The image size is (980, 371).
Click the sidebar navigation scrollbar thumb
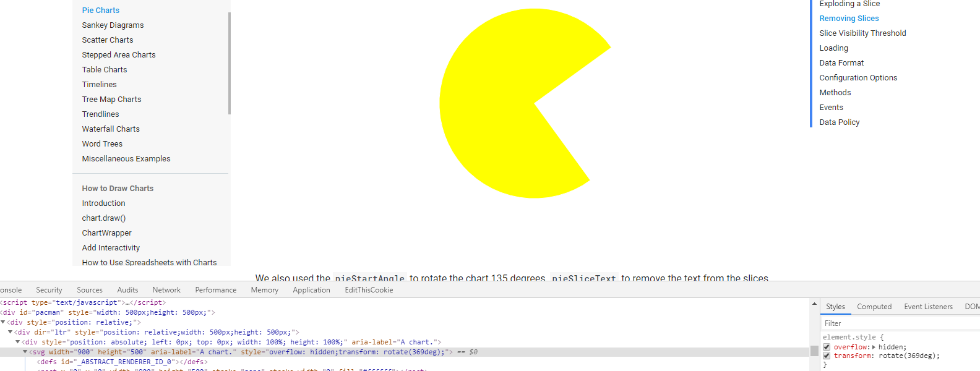230,63
